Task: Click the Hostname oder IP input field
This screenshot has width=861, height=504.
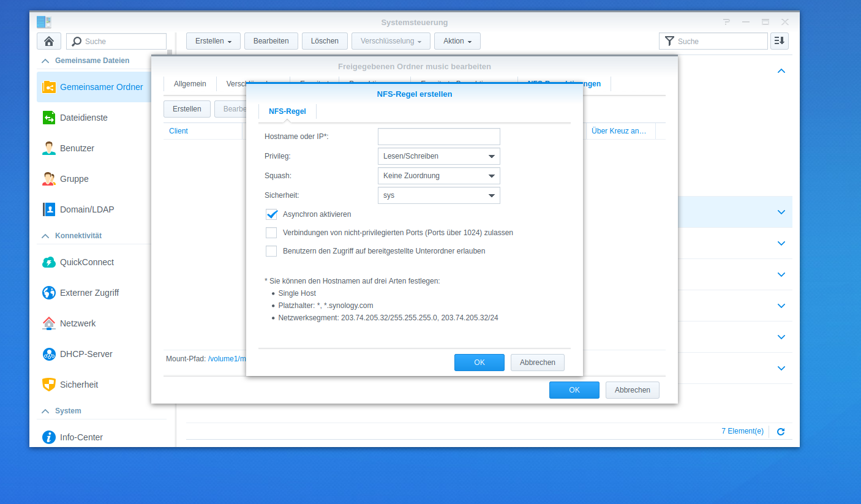Action: tap(438, 137)
